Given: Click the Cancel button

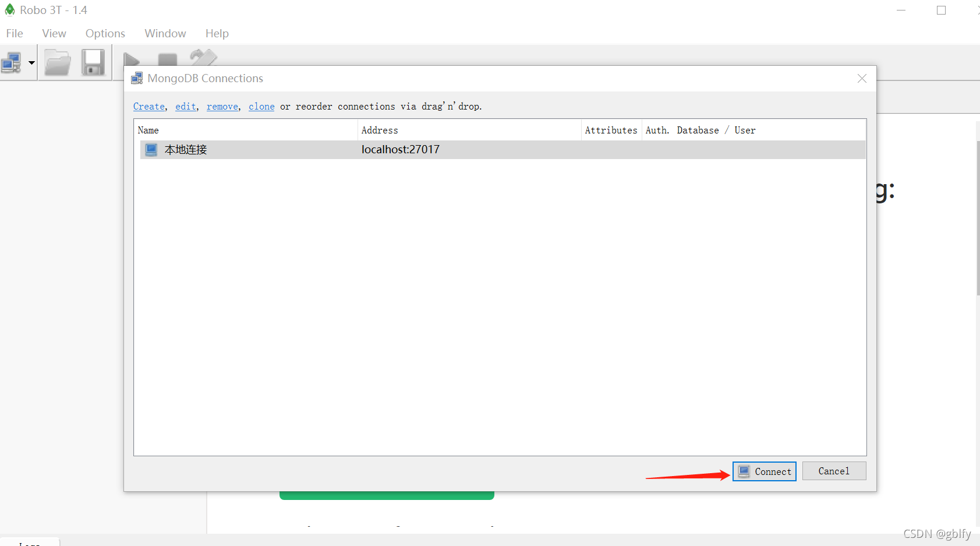Looking at the screenshot, I should click(834, 471).
